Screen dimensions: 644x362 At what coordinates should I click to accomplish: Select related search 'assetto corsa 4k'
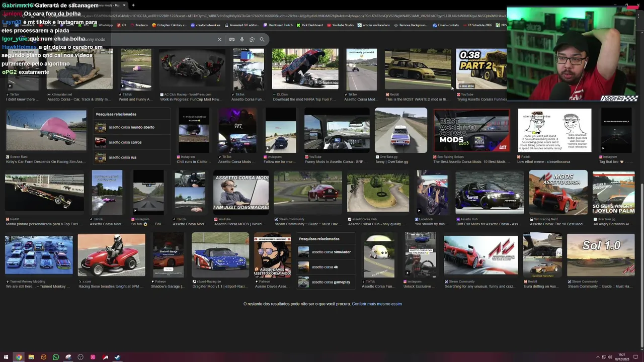pos(326,267)
